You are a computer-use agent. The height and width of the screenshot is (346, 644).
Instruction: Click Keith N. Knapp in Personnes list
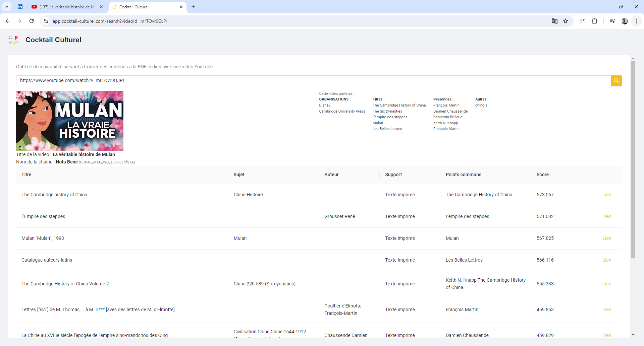tap(446, 123)
